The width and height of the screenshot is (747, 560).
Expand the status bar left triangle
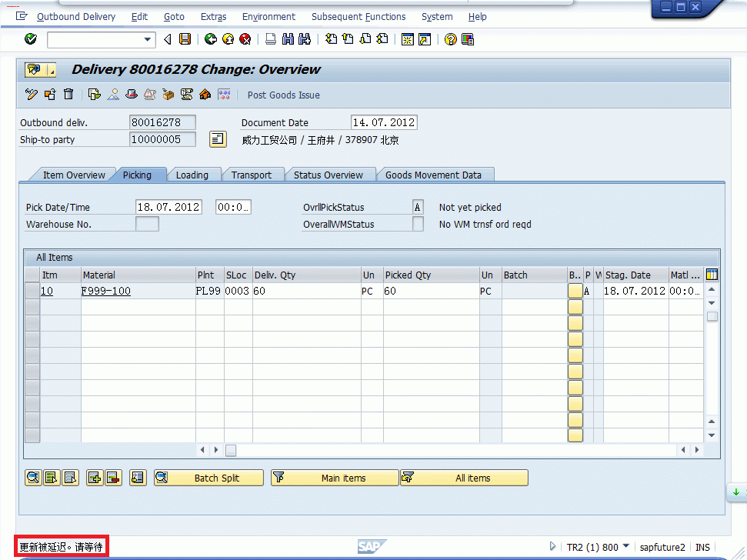pos(552,546)
